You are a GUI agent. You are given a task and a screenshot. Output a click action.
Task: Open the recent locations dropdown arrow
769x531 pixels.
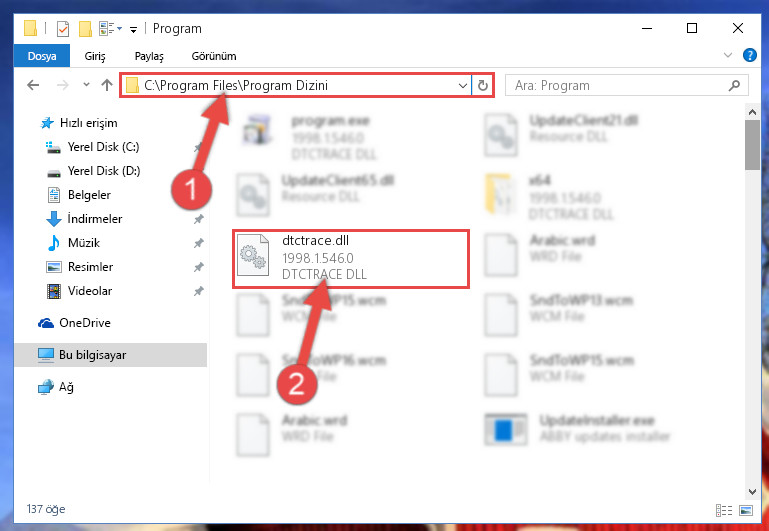86,85
